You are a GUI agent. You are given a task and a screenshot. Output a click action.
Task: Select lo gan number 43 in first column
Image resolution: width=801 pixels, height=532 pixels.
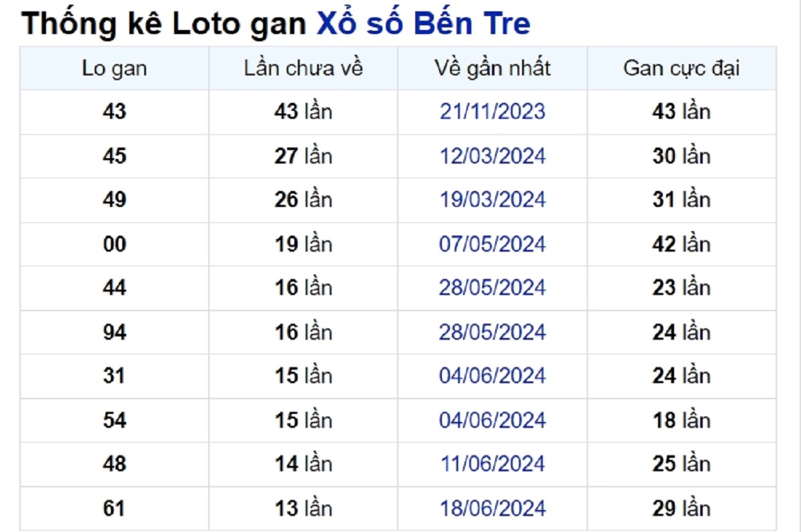114,111
